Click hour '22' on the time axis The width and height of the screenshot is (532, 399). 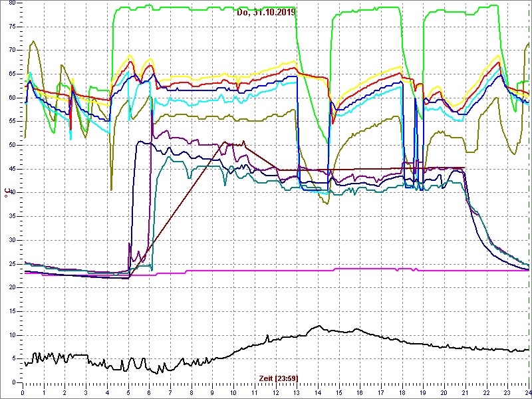pyautogui.click(x=487, y=392)
